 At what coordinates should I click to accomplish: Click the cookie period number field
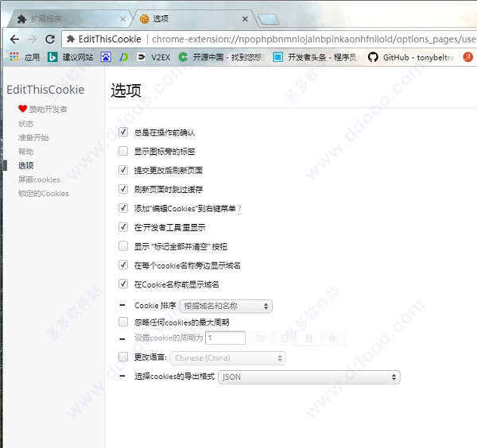click(x=226, y=338)
